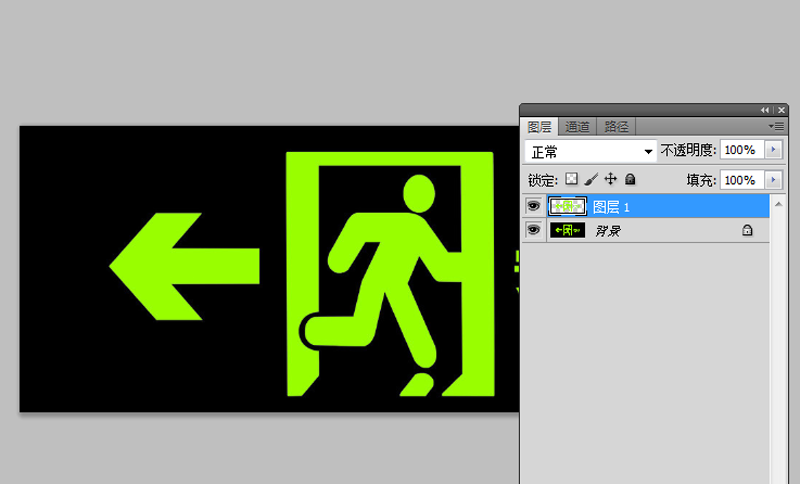Viewport: 800px width, 484px height.
Task: Click the Background layer lock icon
Action: pos(747,230)
